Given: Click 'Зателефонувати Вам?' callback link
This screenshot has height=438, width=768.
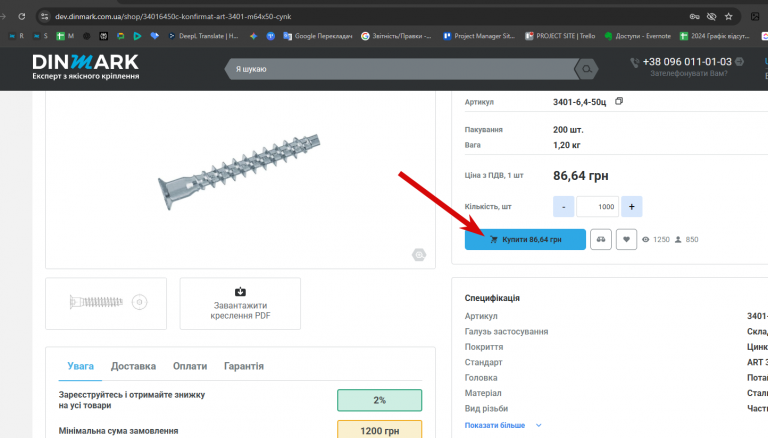Looking at the screenshot, I should pyautogui.click(x=689, y=73).
